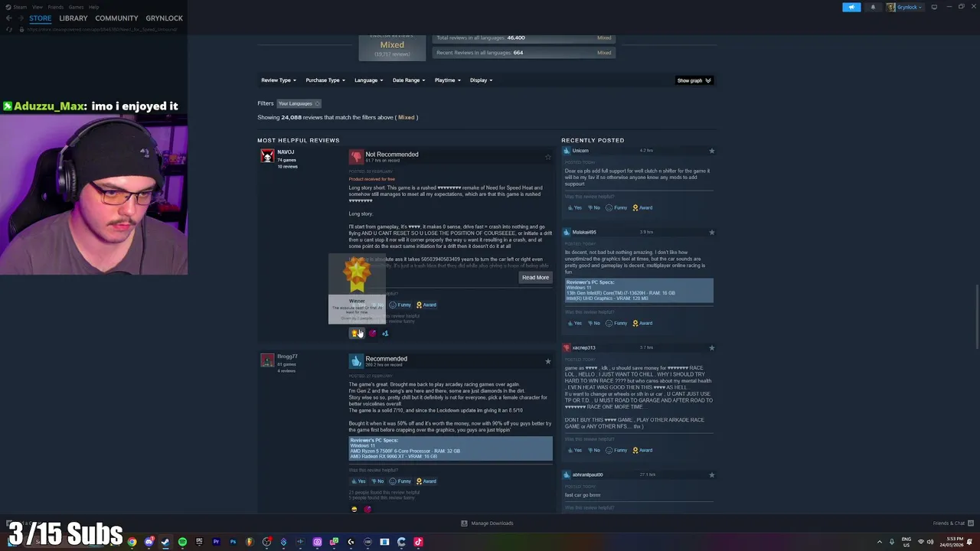The image size is (980, 551).
Task: Click the store page URL field
Action: 102,29
